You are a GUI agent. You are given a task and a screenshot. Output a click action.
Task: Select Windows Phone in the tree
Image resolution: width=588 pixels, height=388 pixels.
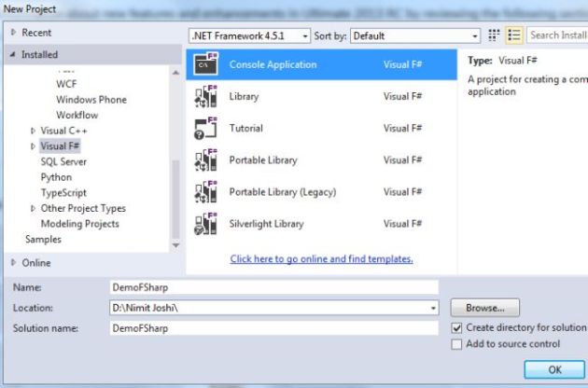pyautogui.click(x=91, y=100)
